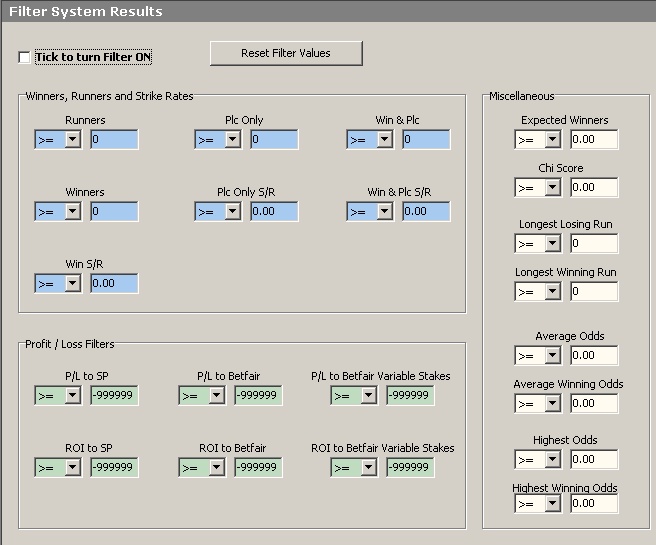Open the ROI to Betfair operator dropdown
The height and width of the screenshot is (545, 656).
click(x=202, y=468)
